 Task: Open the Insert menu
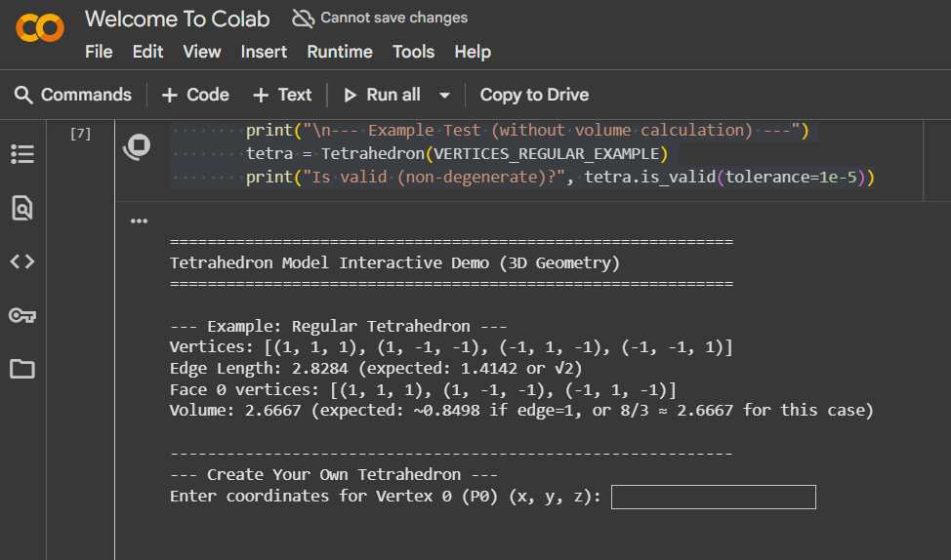(264, 52)
